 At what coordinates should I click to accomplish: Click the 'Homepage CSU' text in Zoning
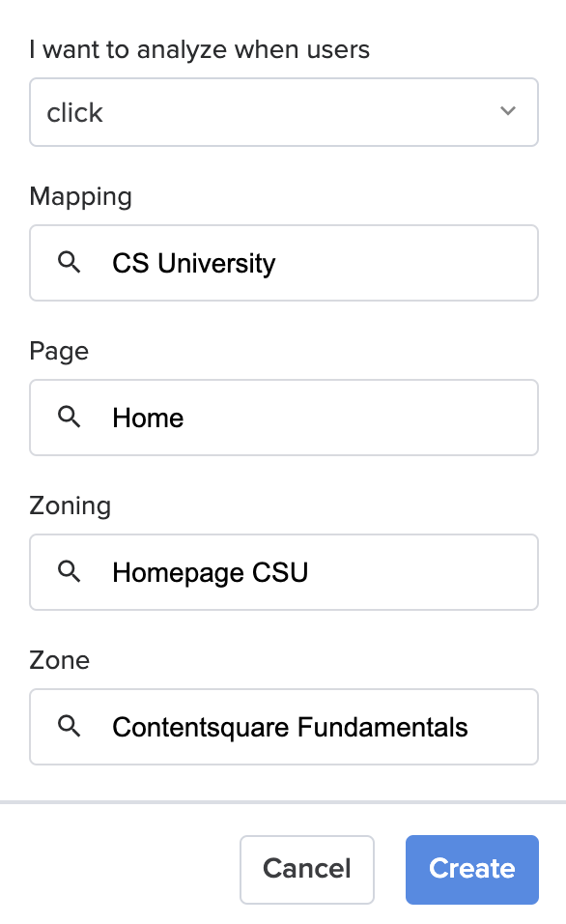[x=211, y=573]
